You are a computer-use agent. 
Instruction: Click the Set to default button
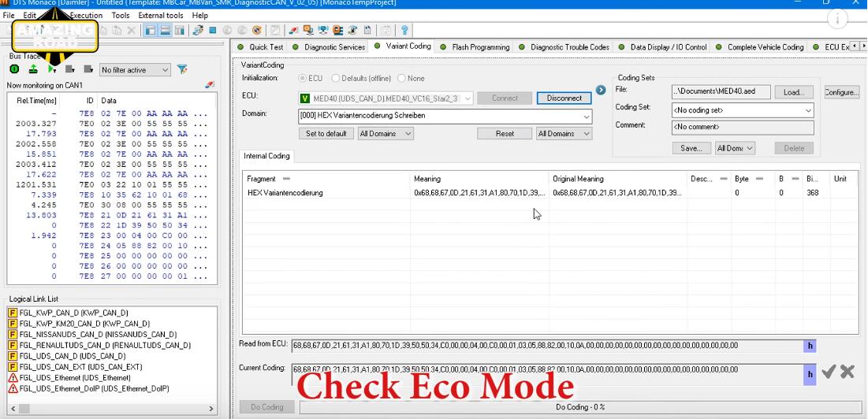tap(326, 134)
